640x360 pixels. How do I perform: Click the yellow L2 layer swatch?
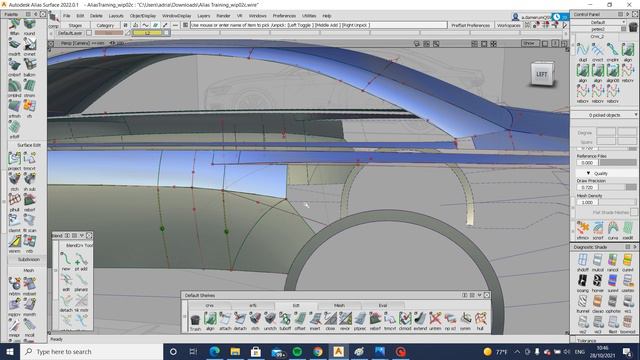click(x=147, y=33)
